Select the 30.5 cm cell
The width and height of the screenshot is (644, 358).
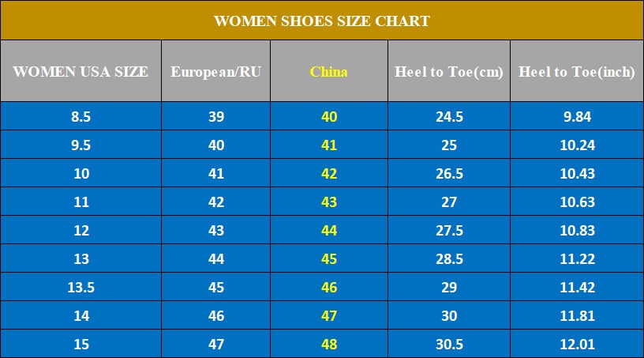(449, 344)
